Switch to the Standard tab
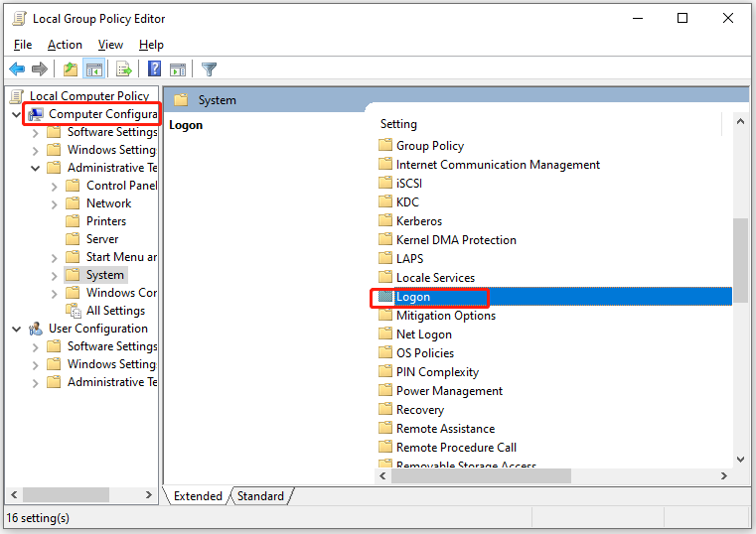The width and height of the screenshot is (756, 534). [x=260, y=496]
